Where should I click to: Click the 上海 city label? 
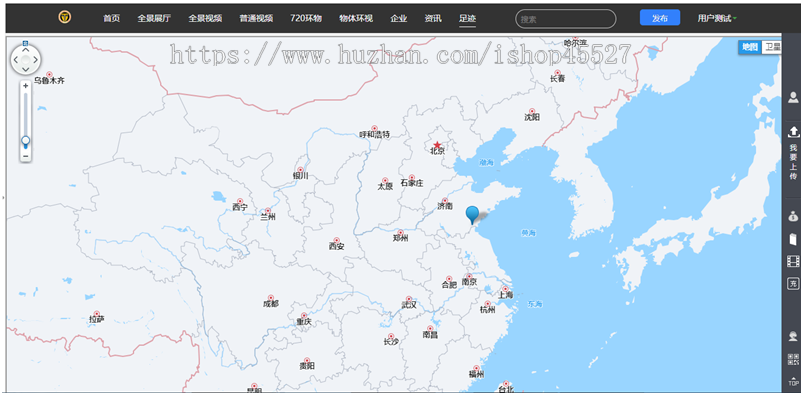click(505, 295)
